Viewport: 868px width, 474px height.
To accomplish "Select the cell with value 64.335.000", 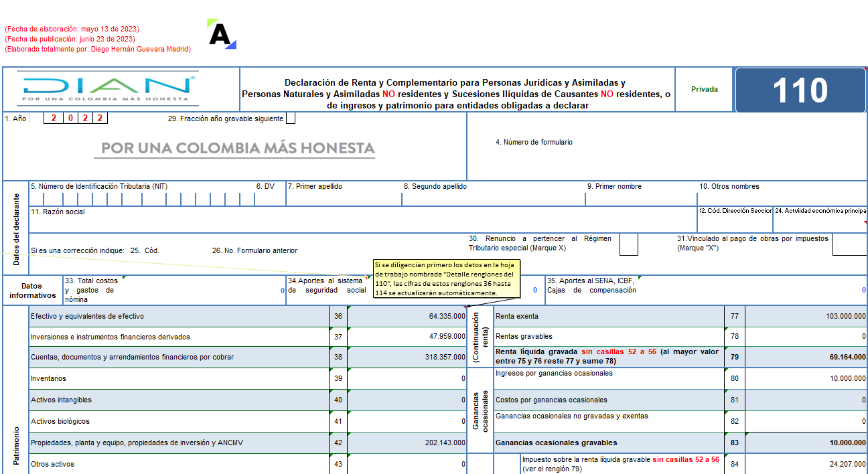I will [x=407, y=316].
